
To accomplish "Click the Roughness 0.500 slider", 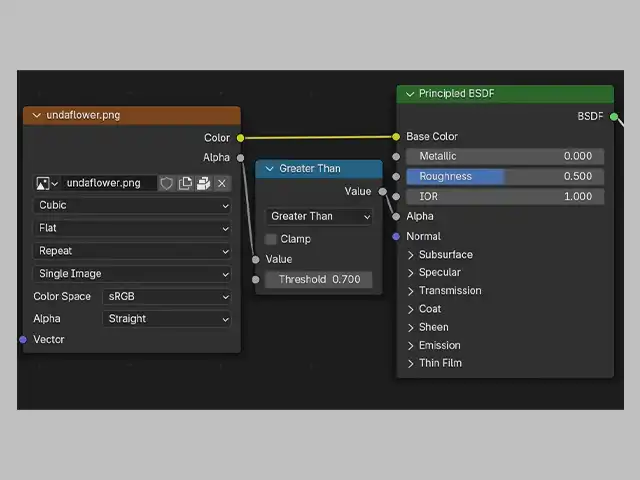I will 505,177.
